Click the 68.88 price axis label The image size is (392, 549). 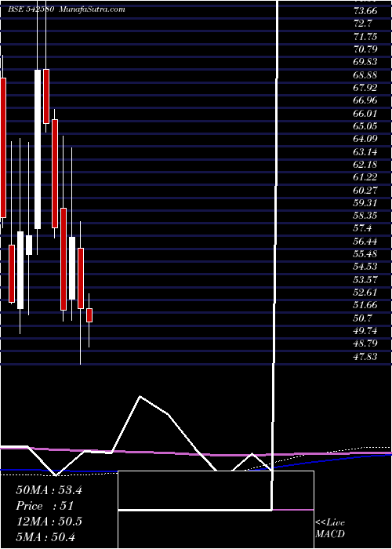point(365,75)
